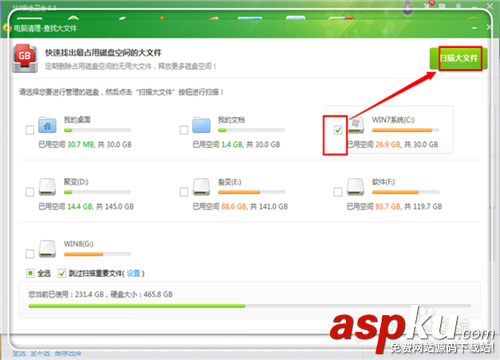
Task: Click the 我的桌面 desktop folder icon
Action: pyautogui.click(x=47, y=125)
